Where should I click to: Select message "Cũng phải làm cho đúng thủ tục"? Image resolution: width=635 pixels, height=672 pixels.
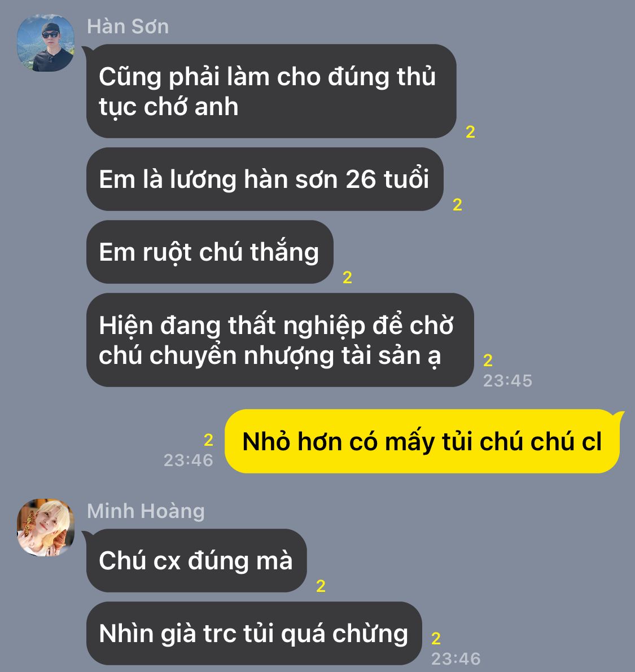271,91
